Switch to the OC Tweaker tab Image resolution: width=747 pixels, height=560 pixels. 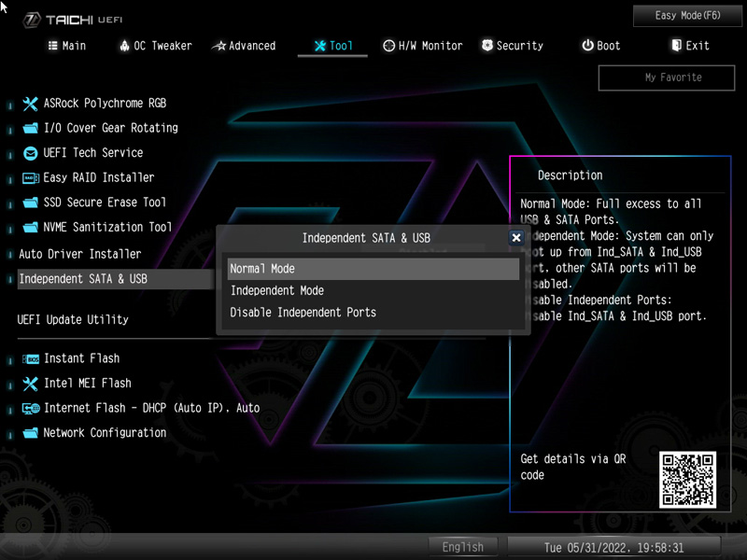tap(155, 46)
